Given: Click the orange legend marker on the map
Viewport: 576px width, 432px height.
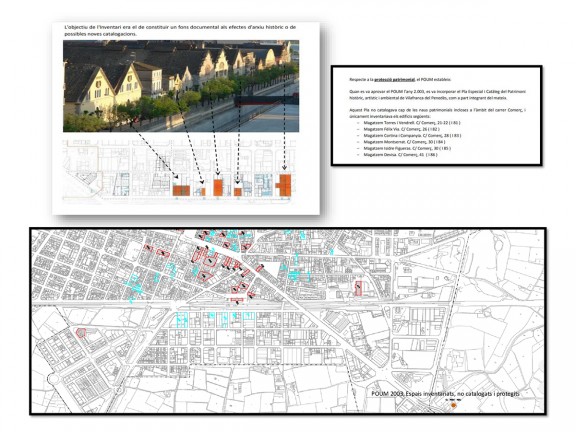Looking at the screenshot, I should 453,405.
